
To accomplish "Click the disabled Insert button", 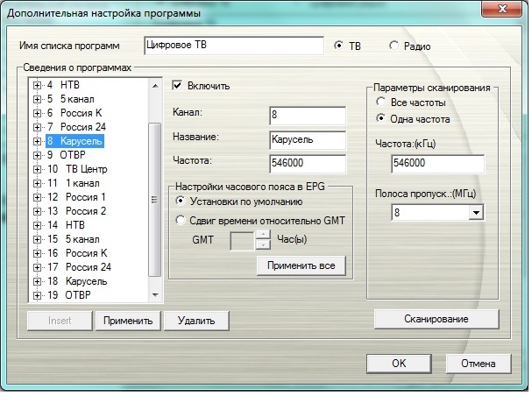I will (60, 321).
